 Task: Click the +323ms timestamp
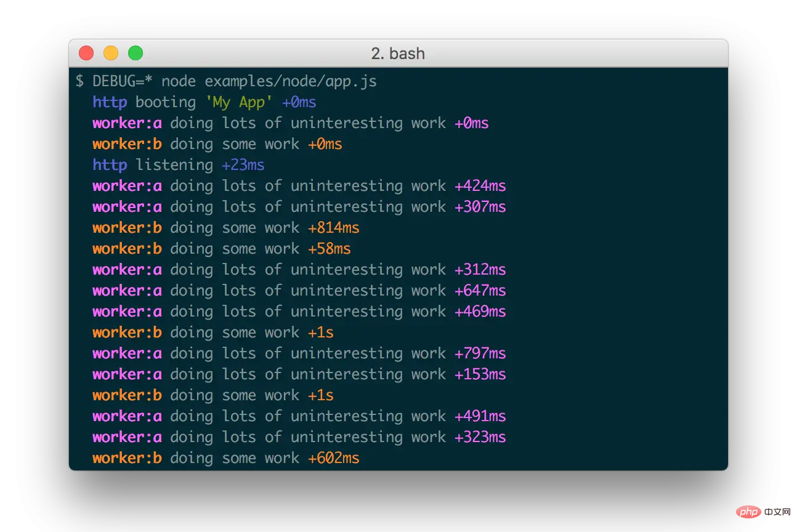click(480, 437)
